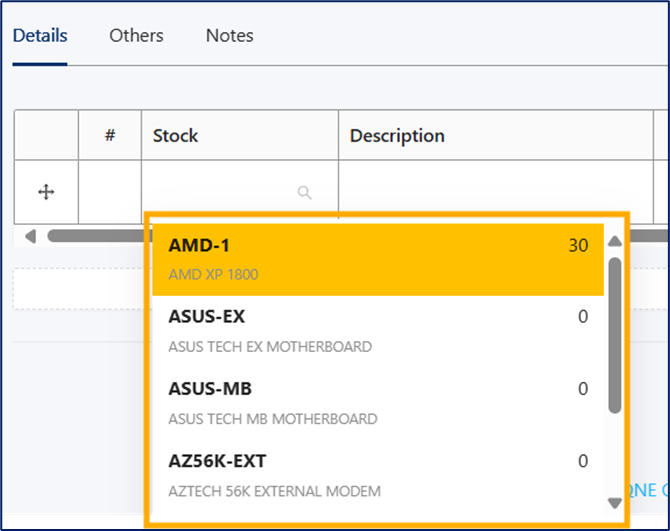Open the Others tab
670x531 pixels.
pyautogui.click(x=136, y=35)
